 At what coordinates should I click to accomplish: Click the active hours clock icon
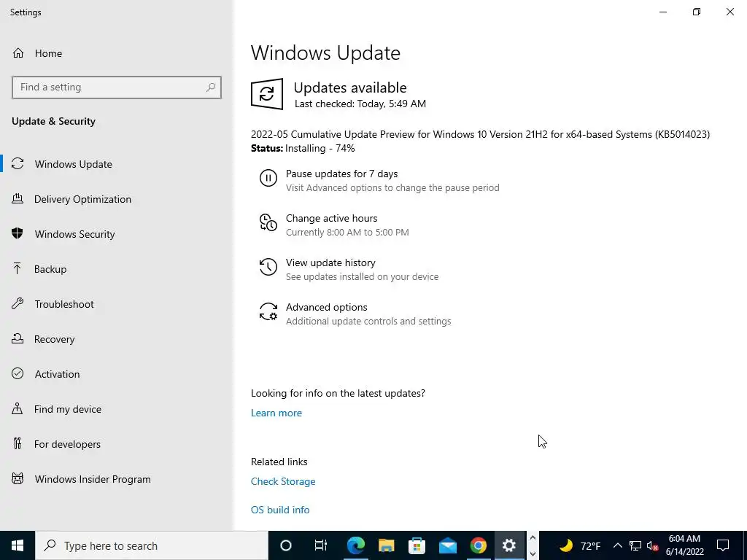click(x=268, y=222)
